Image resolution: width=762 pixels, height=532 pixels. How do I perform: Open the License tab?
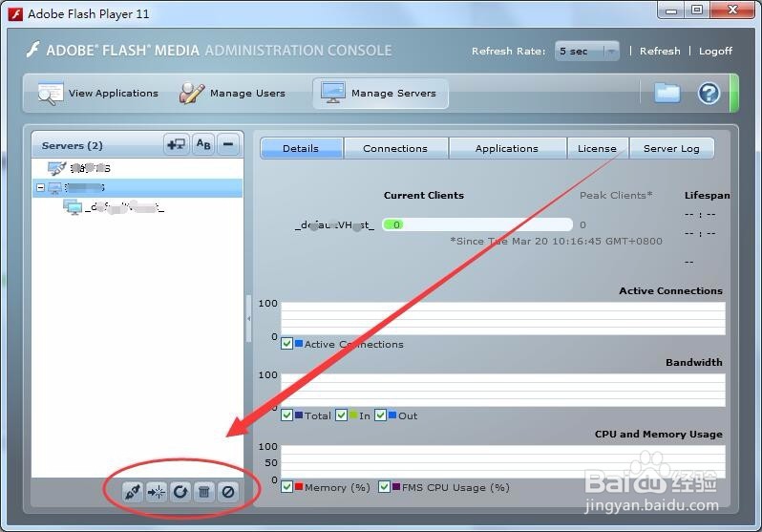[x=597, y=148]
